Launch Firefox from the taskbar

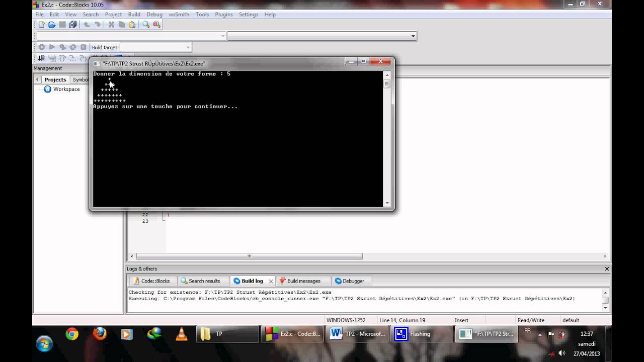click(100, 334)
